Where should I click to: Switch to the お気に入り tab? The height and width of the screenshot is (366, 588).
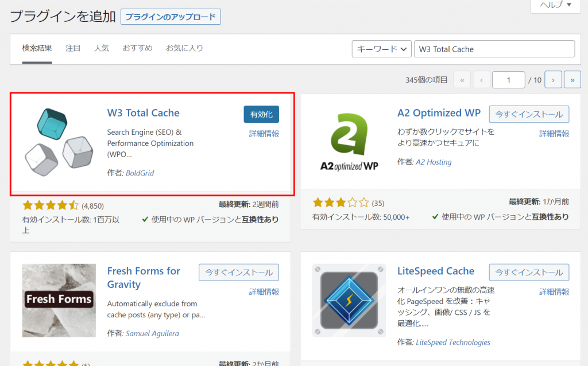click(x=184, y=48)
